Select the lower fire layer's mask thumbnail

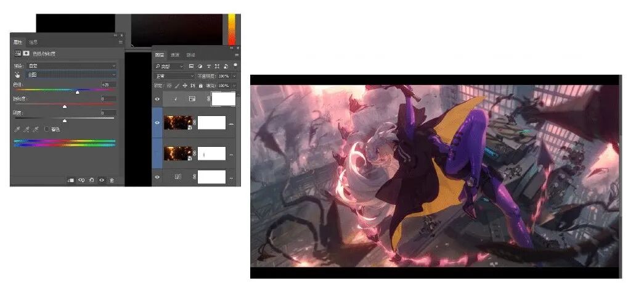pyautogui.click(x=212, y=153)
